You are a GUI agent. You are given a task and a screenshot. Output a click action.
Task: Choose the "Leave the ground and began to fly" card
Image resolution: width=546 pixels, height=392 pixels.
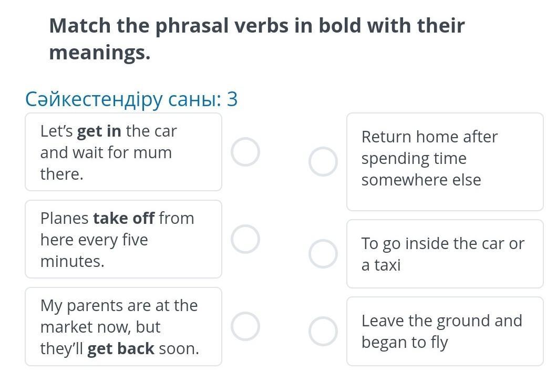[x=445, y=331]
